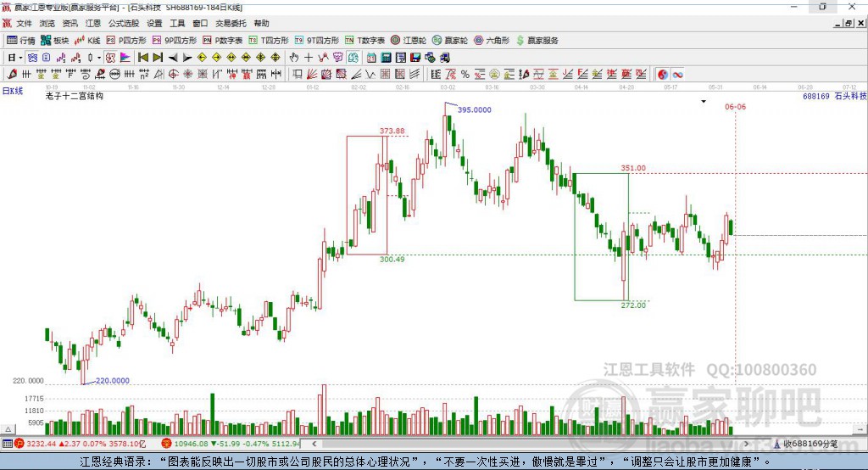Screen dimensions: 868x470
Task: Toggle the pressed red 权 adjustment icon
Action: (x=111, y=58)
